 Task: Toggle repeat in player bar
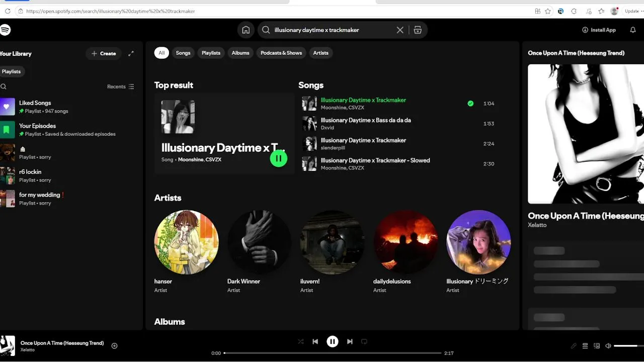364,341
